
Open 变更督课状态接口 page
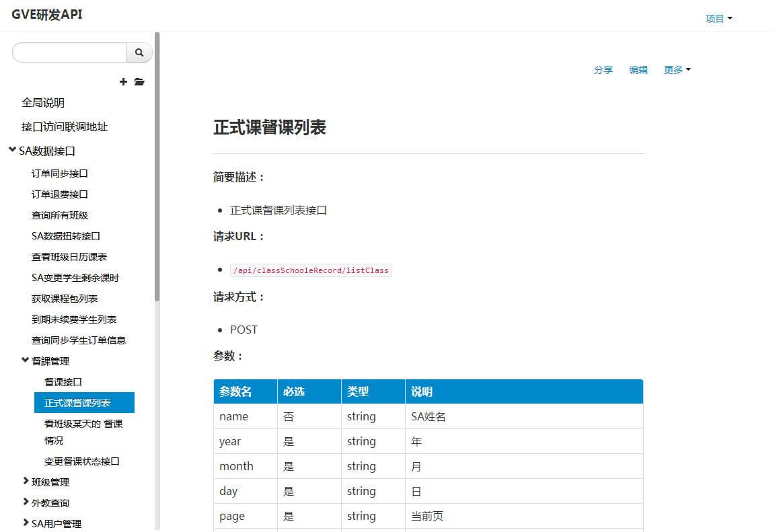(x=82, y=461)
